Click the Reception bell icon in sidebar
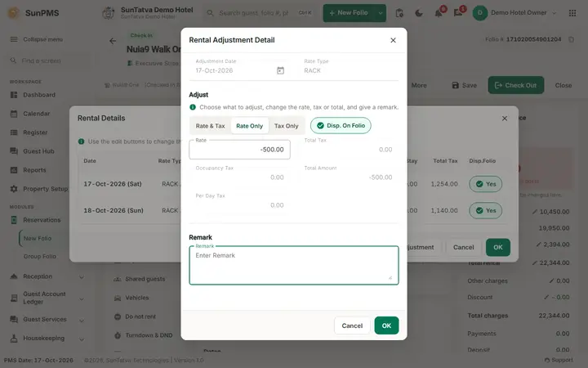588x368 pixels. pos(14,276)
